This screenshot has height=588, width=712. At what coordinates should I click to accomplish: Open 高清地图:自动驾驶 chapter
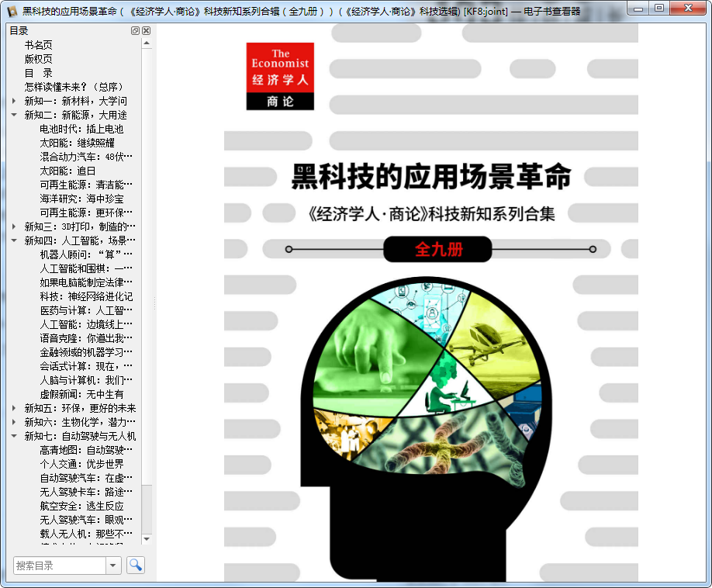[86, 450]
